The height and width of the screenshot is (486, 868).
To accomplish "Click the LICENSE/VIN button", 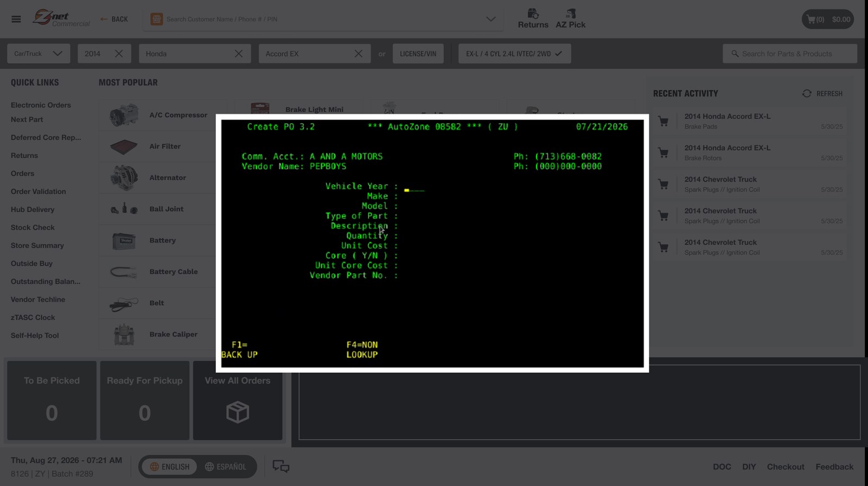I will (x=418, y=54).
